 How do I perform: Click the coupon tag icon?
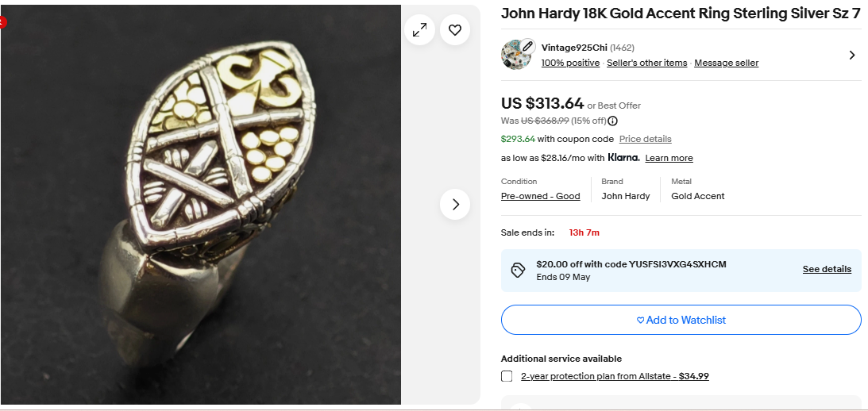tap(518, 270)
